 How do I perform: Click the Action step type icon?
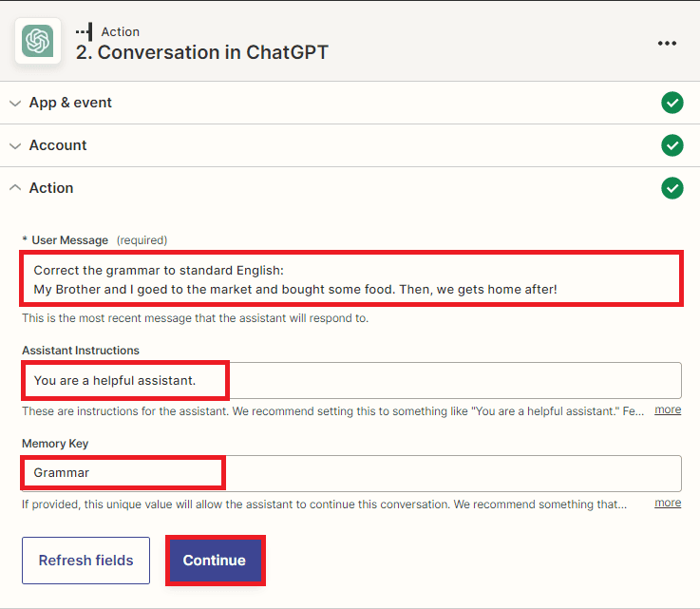(85, 31)
